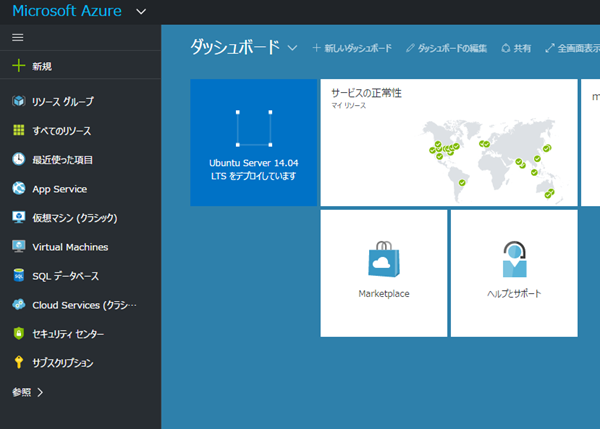The image size is (600, 429).
Task: Open the サービスの正常性 map tile
Action: pos(449,142)
